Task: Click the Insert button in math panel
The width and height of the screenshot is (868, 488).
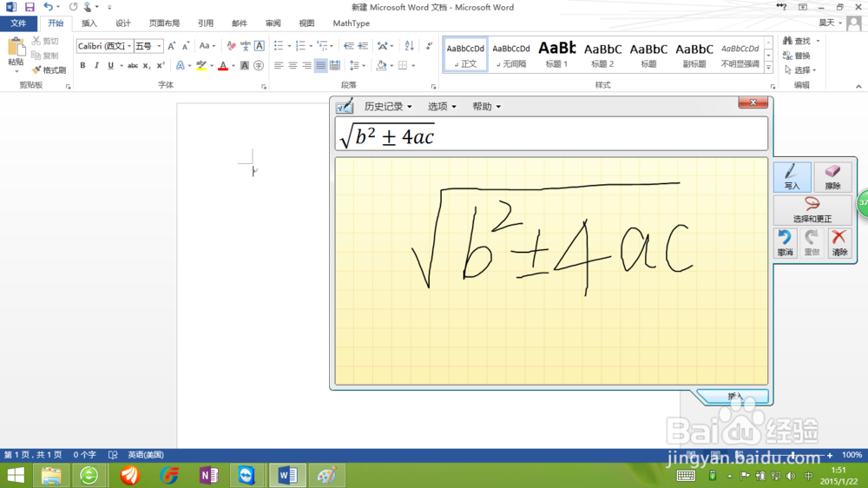Action: pos(734,396)
